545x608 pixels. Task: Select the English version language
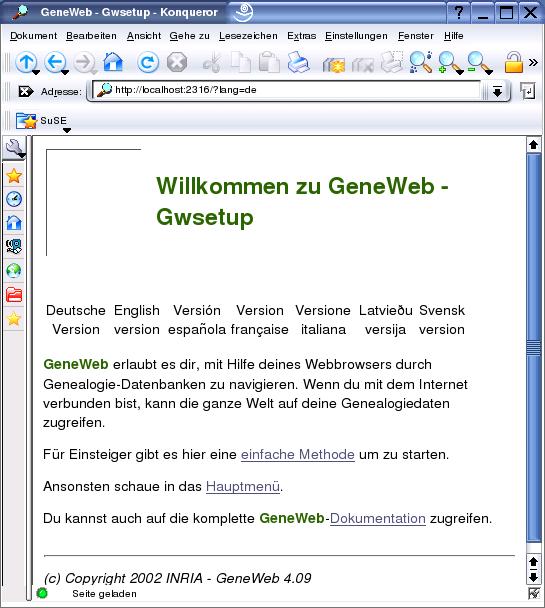(x=137, y=320)
